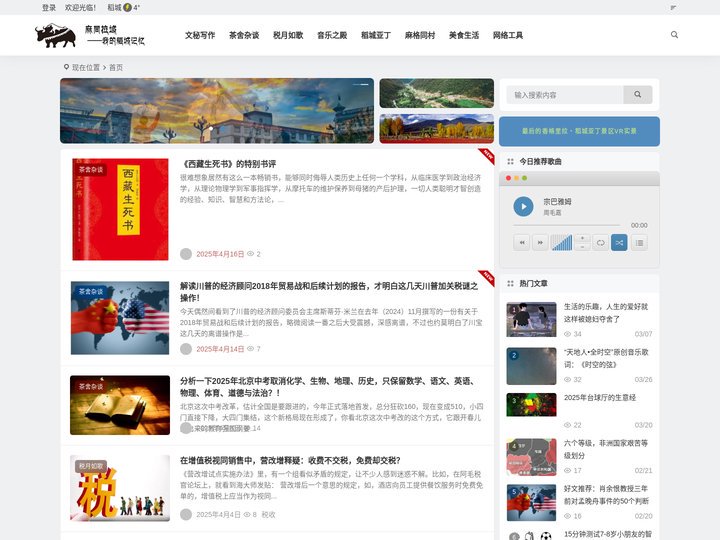Open article on 2025年北京中考 reform

point(327,387)
